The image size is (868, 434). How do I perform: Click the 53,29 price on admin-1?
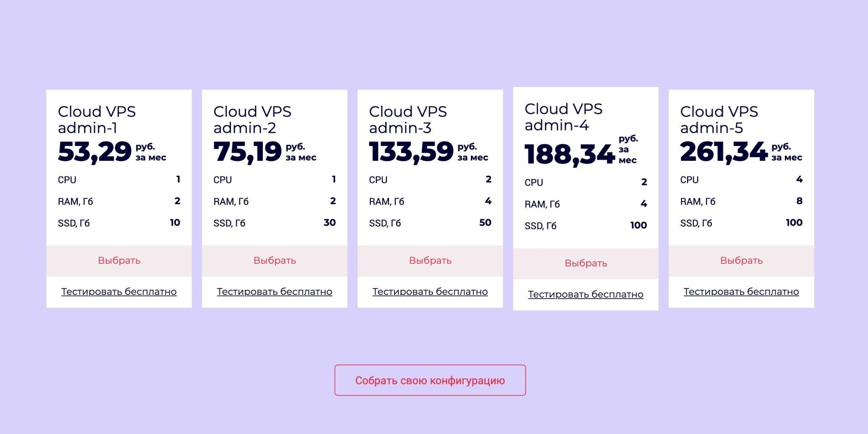(95, 152)
